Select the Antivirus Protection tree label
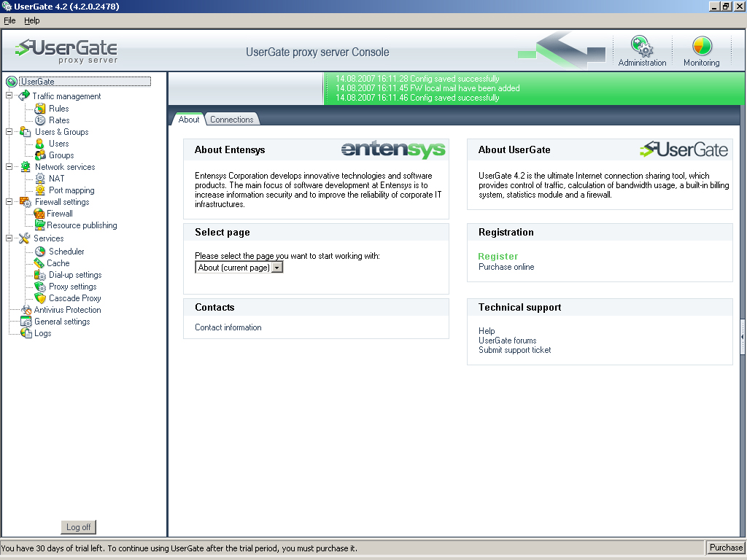Viewport: 747px width, 560px height. pos(68,310)
